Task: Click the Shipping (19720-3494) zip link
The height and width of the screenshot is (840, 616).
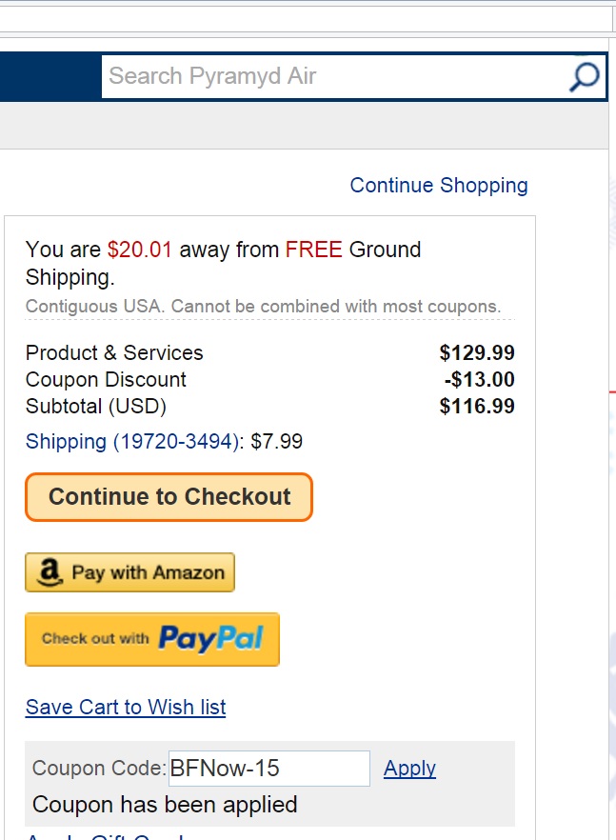Action: [x=133, y=441]
